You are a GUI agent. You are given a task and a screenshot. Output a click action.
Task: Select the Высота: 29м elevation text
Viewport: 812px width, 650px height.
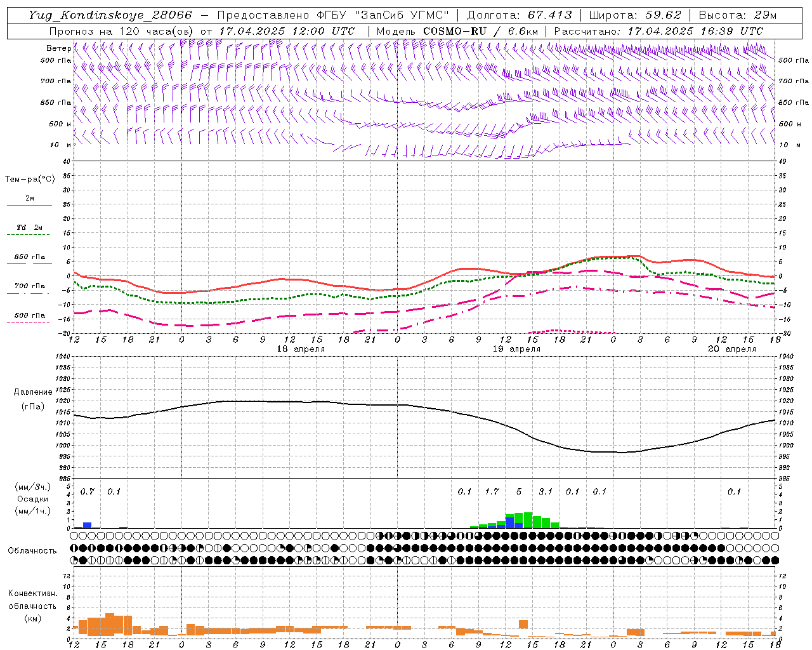point(738,15)
